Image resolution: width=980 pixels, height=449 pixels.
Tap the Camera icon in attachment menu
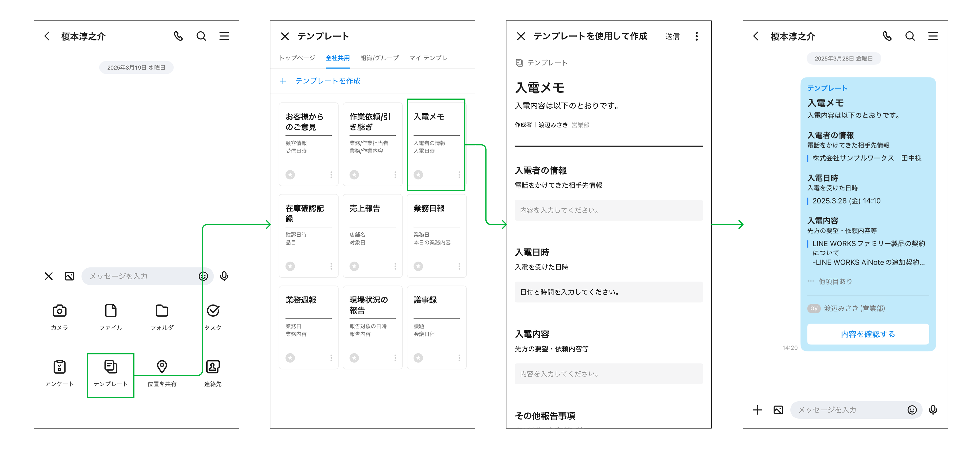pos(59,311)
